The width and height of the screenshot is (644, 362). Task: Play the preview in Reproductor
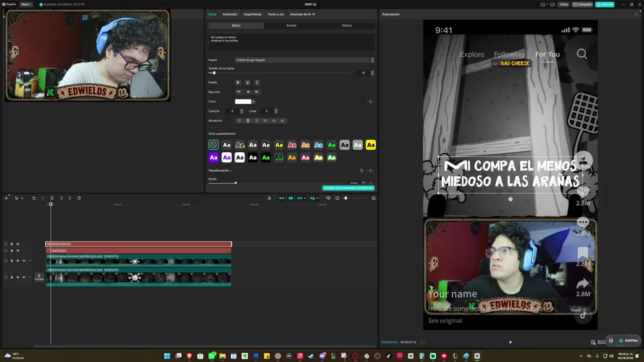click(510, 342)
